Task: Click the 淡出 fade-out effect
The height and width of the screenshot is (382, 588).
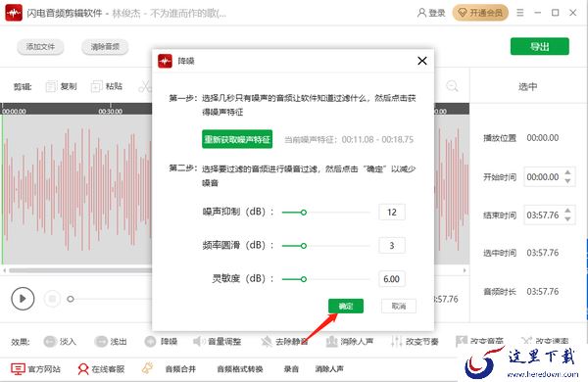Action: [111, 342]
